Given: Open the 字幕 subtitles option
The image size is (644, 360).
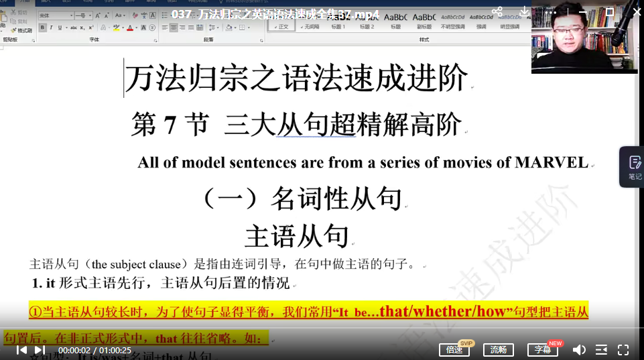Looking at the screenshot, I should coord(543,350).
